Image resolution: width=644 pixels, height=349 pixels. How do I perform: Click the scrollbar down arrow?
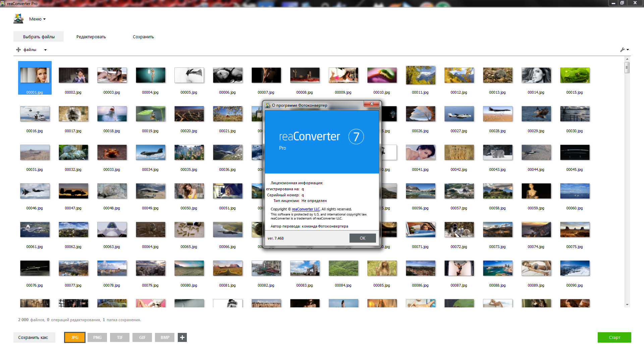(x=627, y=305)
